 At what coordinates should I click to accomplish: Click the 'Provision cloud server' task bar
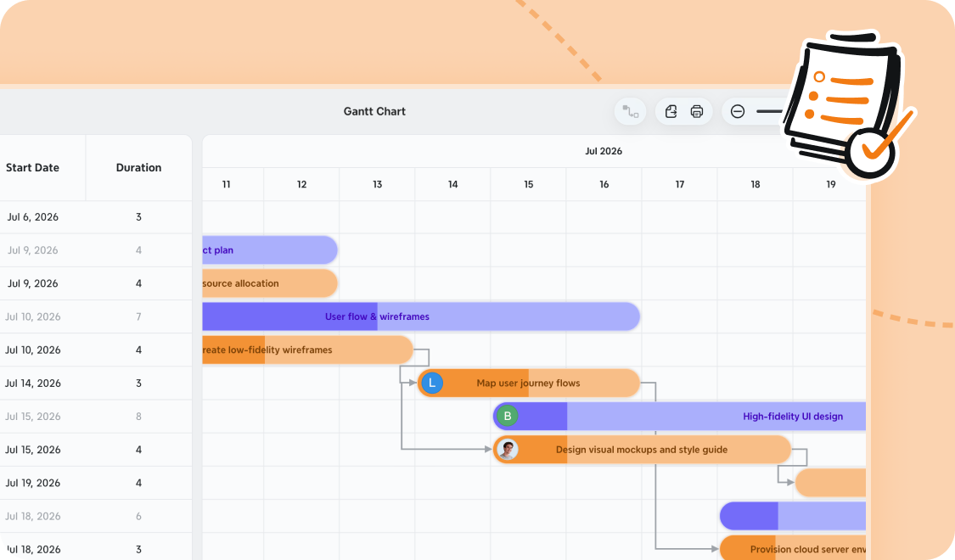tap(792, 548)
